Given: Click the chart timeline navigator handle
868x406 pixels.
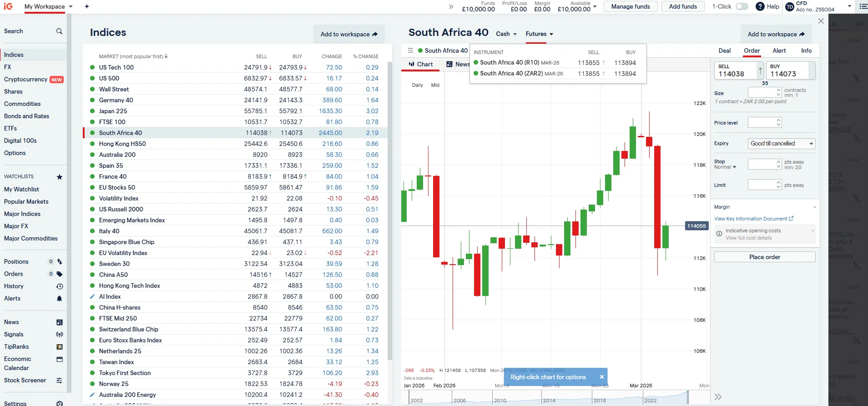Looking at the screenshot, I should coord(688,397).
